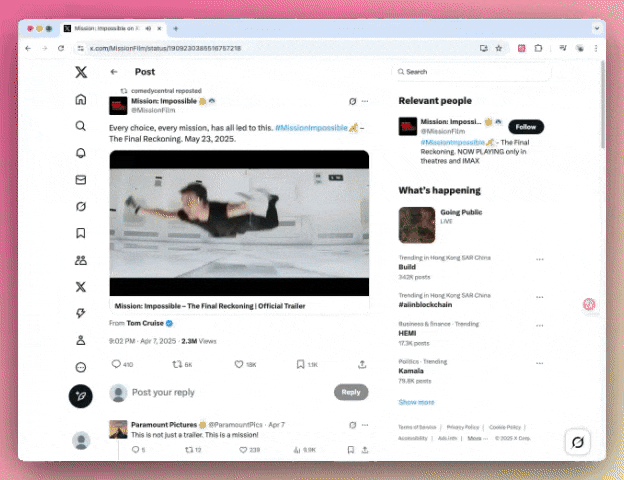Open Chrome's three-dot menu
The height and width of the screenshot is (480, 624).
[596, 48]
